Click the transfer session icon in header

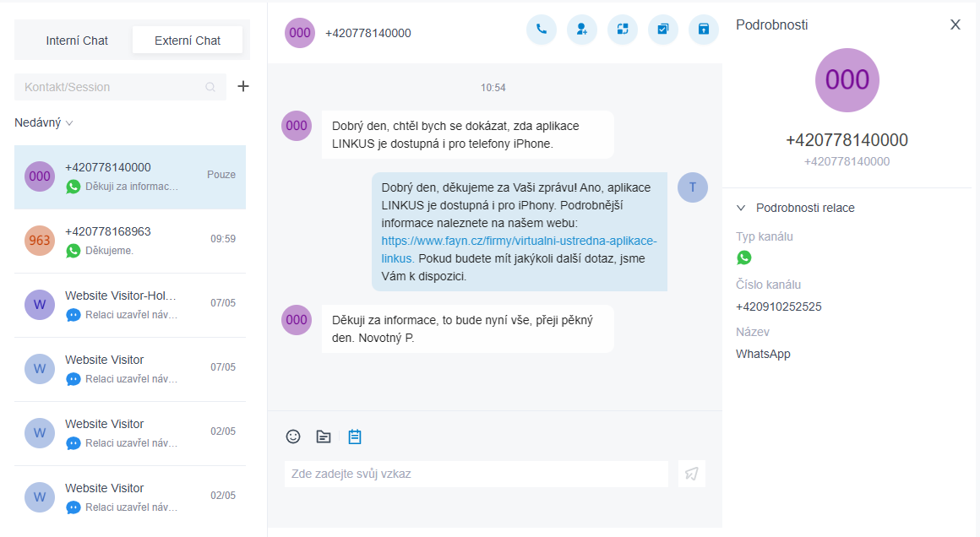tap(623, 30)
